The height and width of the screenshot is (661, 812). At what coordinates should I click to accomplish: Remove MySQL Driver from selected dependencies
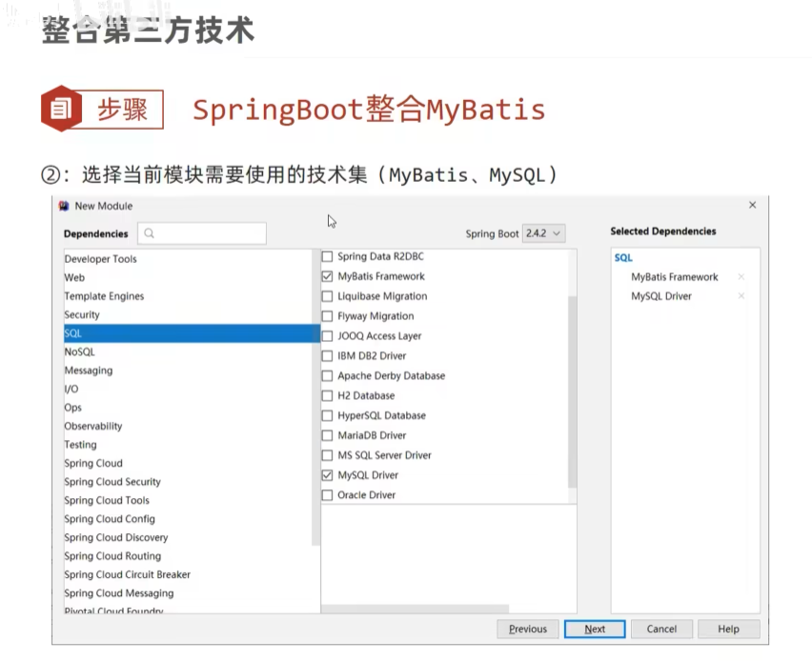[x=741, y=296]
